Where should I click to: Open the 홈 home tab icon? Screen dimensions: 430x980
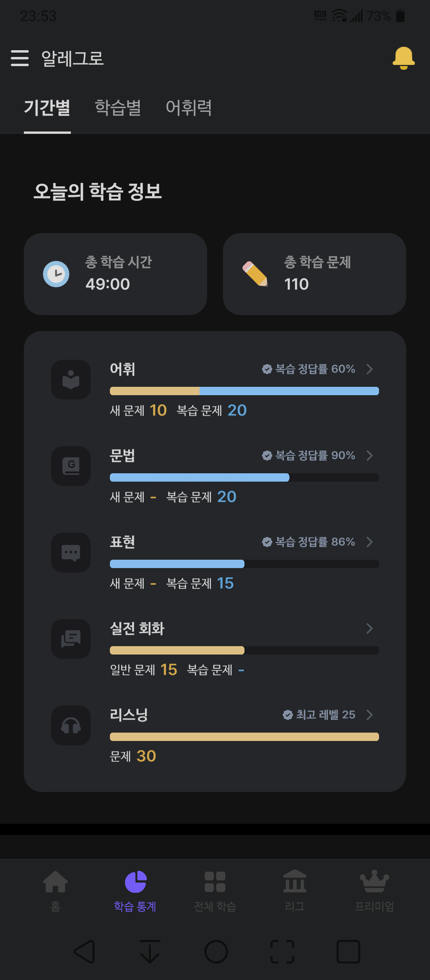click(x=55, y=881)
